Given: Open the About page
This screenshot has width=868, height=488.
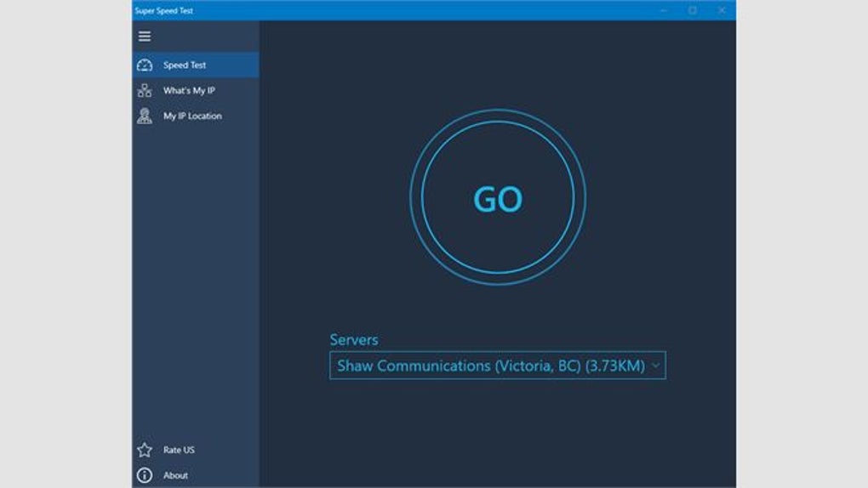Looking at the screenshot, I should pos(196,475).
